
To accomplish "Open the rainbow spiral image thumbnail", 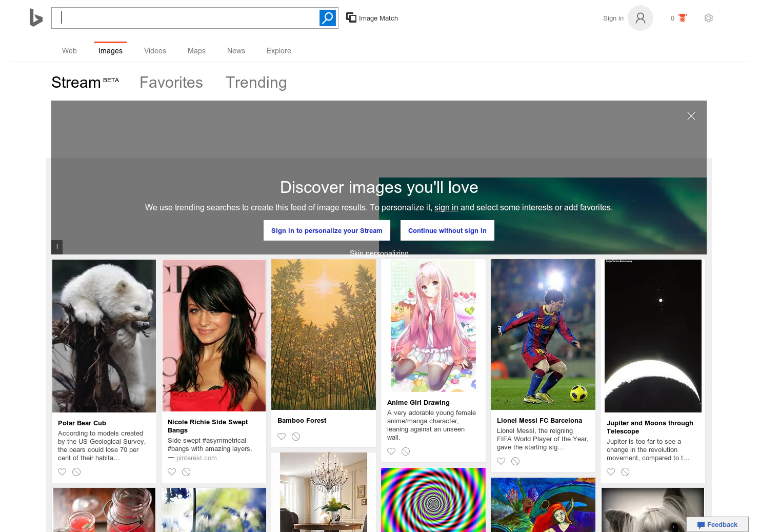I will click(x=433, y=500).
